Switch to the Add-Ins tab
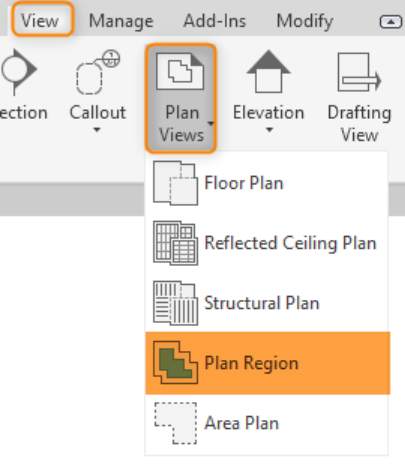This screenshot has height=474, width=405. click(215, 21)
